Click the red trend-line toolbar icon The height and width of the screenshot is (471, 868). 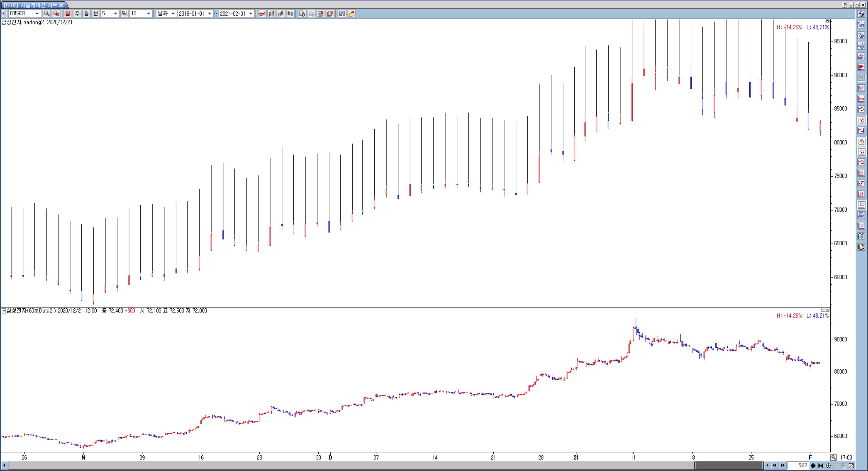(x=262, y=14)
